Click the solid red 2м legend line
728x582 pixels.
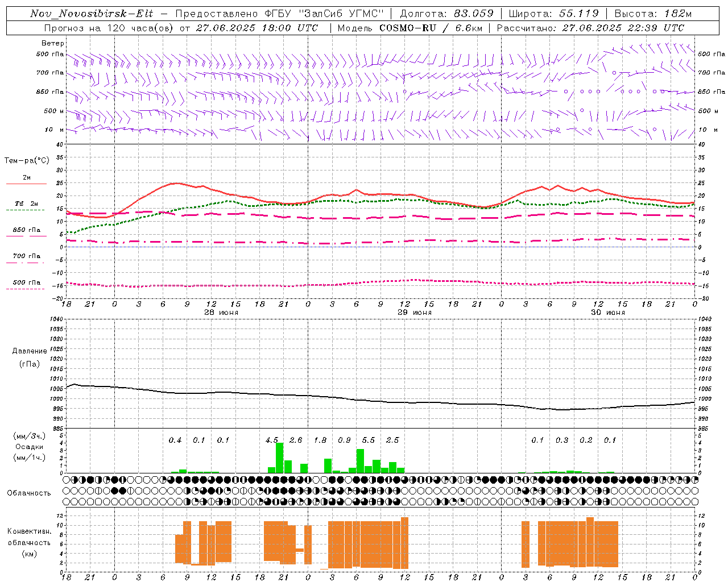[26, 184]
